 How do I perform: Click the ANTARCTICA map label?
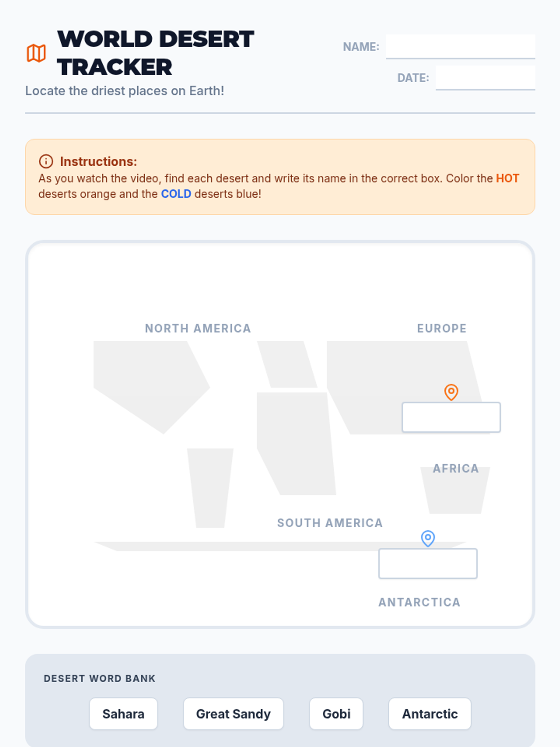click(x=420, y=603)
